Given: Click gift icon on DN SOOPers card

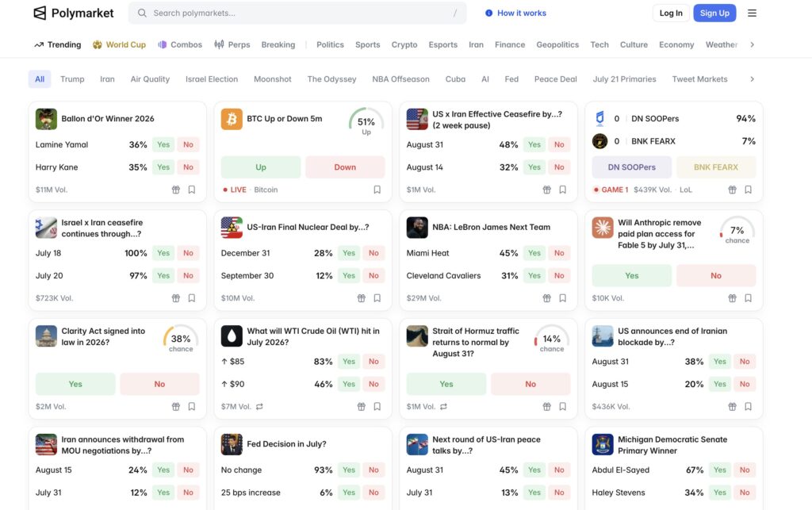Looking at the screenshot, I should 732,190.
